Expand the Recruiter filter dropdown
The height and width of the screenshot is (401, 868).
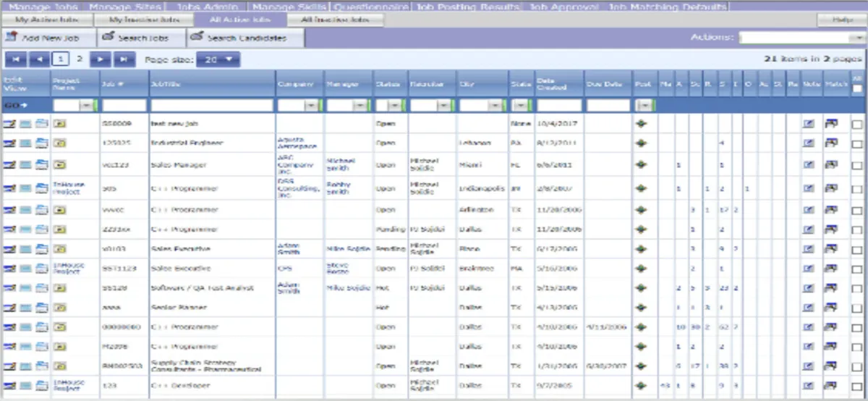coord(444,106)
